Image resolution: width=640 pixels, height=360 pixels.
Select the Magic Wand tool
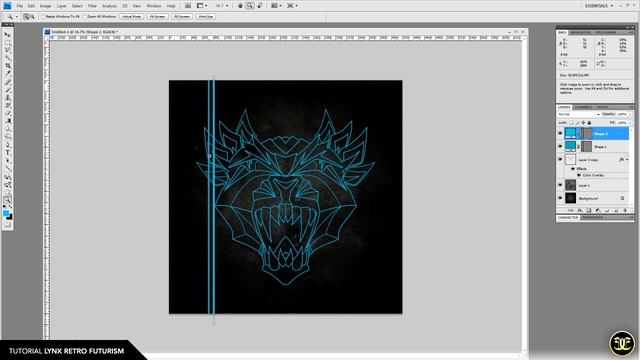[x=7, y=58]
